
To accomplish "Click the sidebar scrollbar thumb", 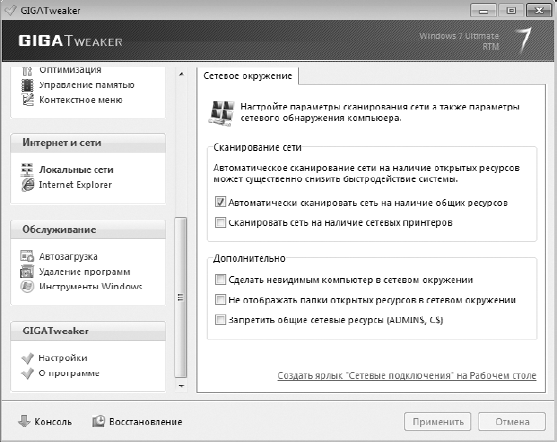I will (181, 297).
